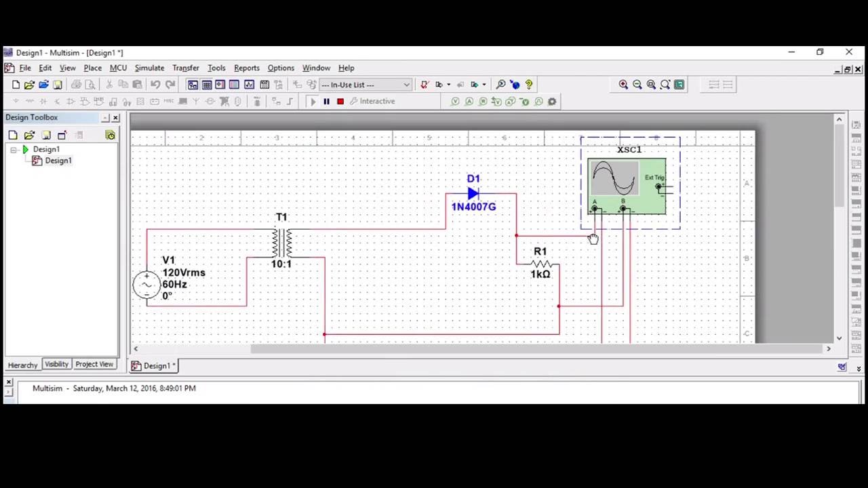Click the horizontal scrollbar right arrow
This screenshot has width=868, height=488.
pos(828,349)
